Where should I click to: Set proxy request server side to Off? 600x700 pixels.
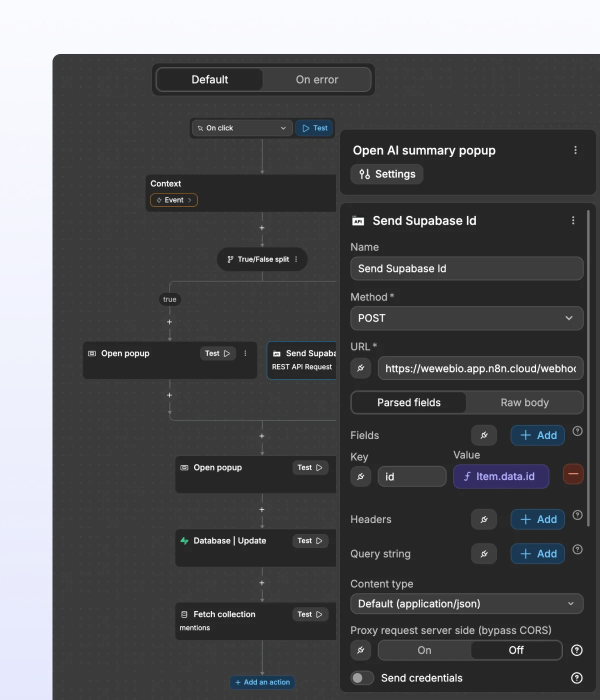coord(516,650)
